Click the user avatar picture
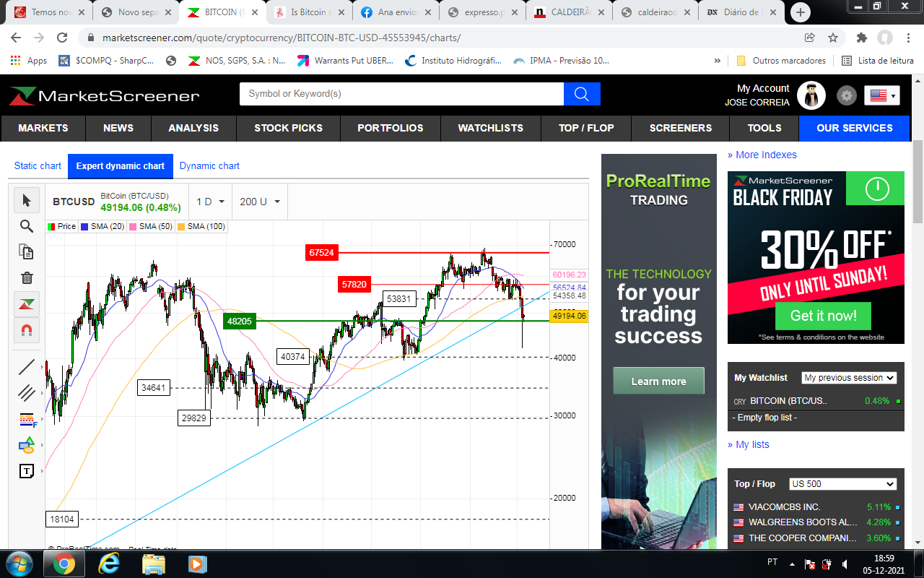 [811, 95]
